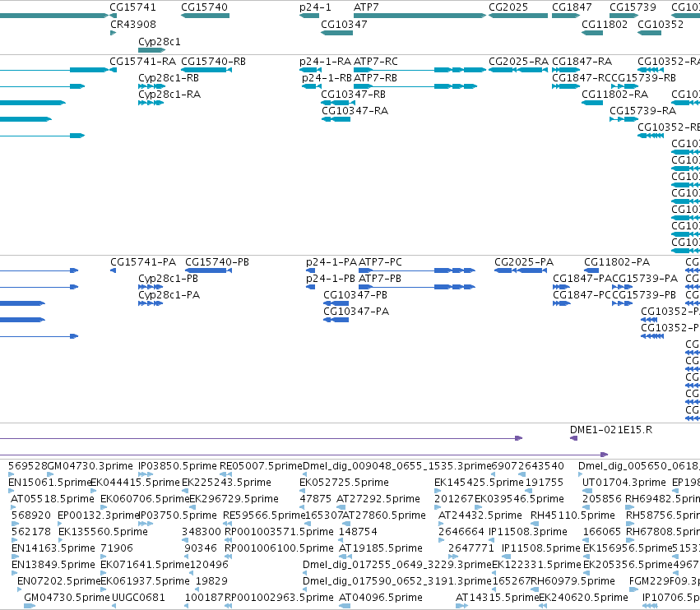This screenshot has width=700, height=610.
Task: Click EST IP11508.3prime
Action: (x=528, y=531)
